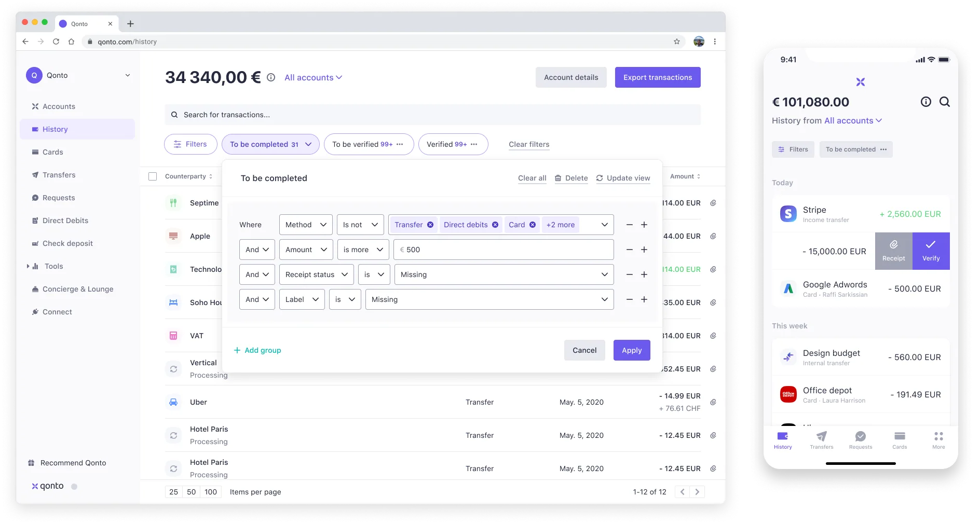Screen dimensions: 980x524
Task: Remove the Receipt status filter row
Action: [x=630, y=274]
